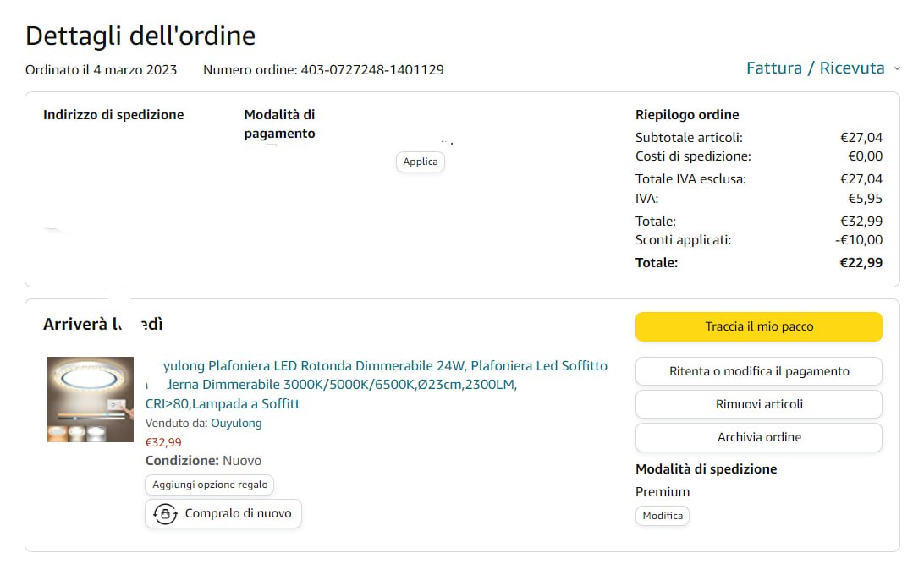Viewport: 924px width, 564px height.
Task: Open the Ouyulong seller link
Action: (236, 423)
